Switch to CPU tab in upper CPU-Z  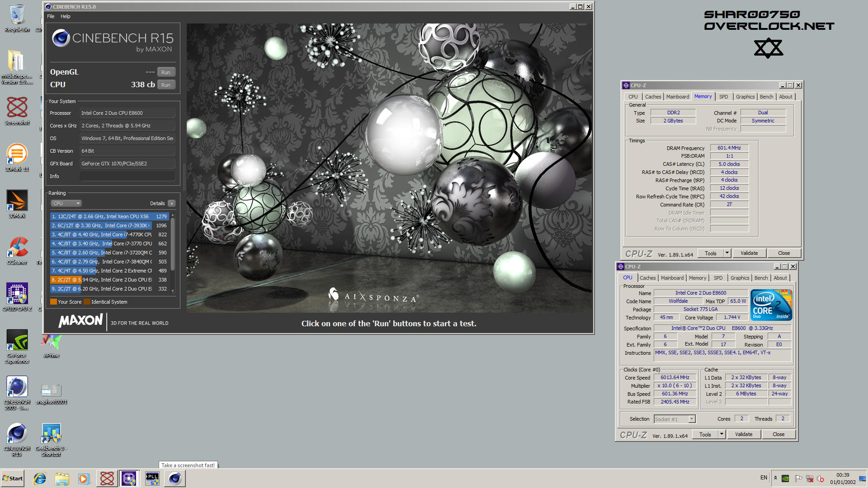tap(633, 97)
